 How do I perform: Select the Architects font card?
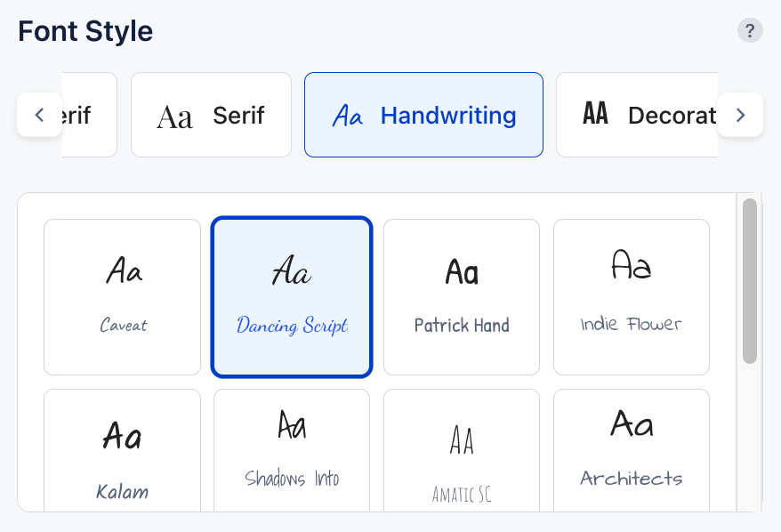pyautogui.click(x=632, y=449)
